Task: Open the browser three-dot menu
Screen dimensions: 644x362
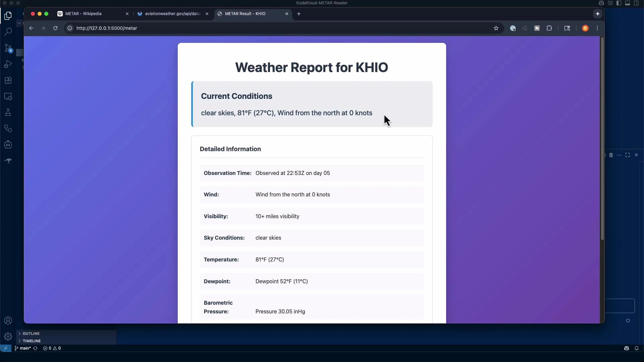Action: [x=598, y=28]
